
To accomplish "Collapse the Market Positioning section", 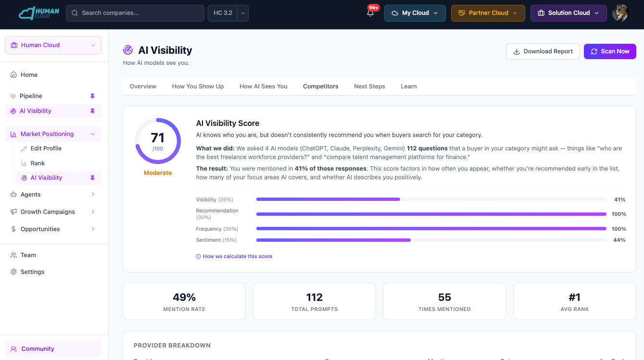I will pos(93,134).
